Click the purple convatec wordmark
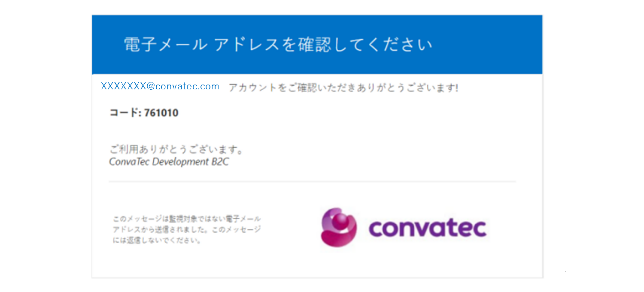The image size is (644, 292). [x=427, y=228]
